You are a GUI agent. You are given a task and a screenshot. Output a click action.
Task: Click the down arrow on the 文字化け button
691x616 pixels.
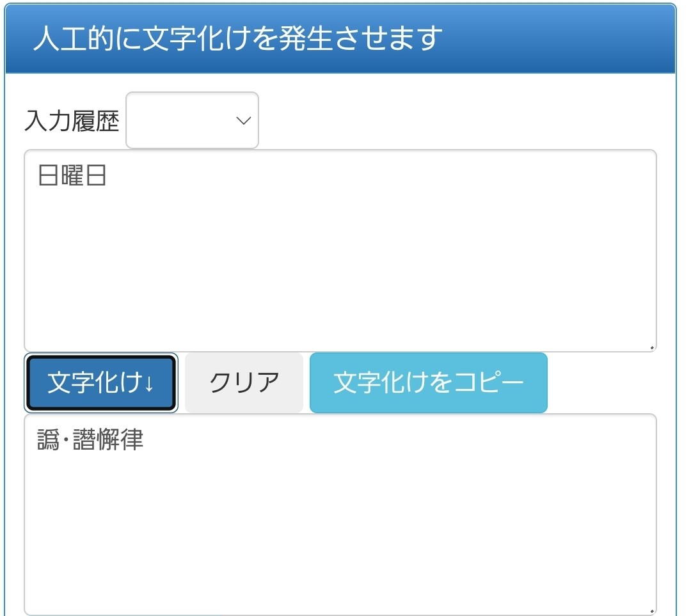click(x=148, y=384)
